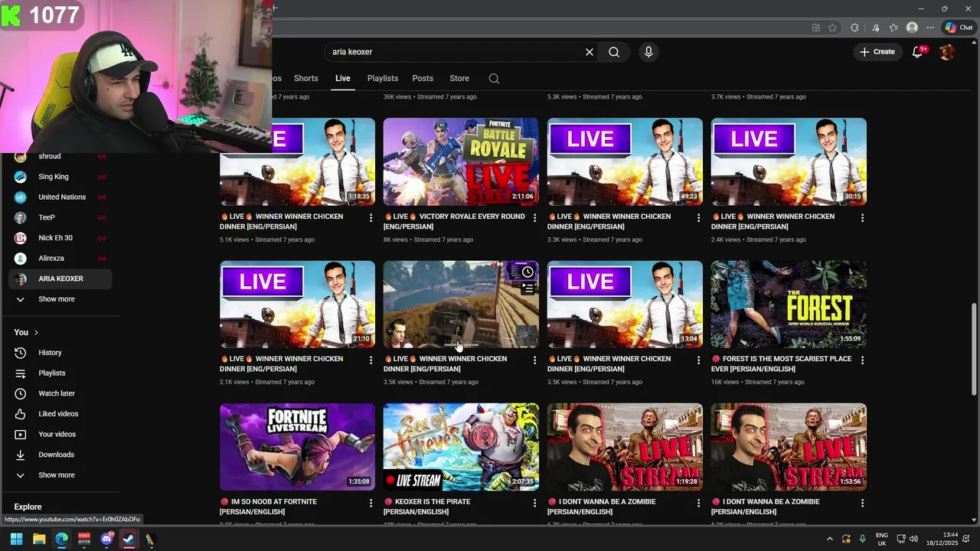Switch to the Shorts tab
This screenshot has height=551, width=980.
pyautogui.click(x=305, y=78)
